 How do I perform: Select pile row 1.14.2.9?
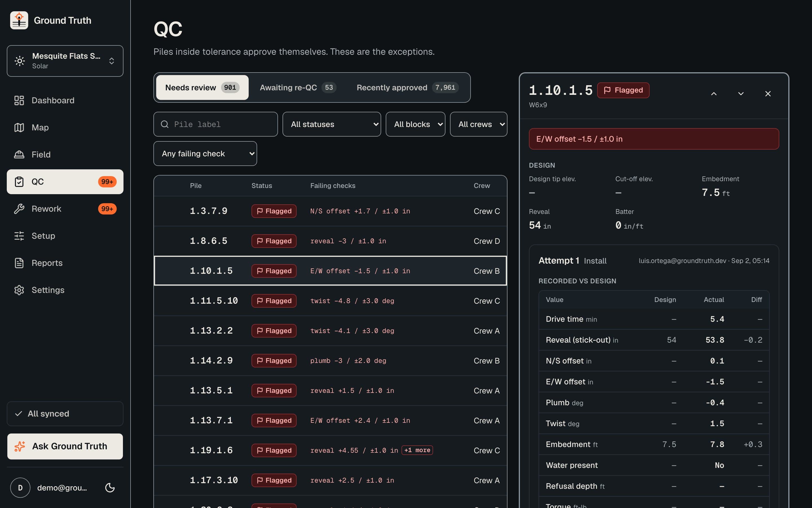point(330,360)
